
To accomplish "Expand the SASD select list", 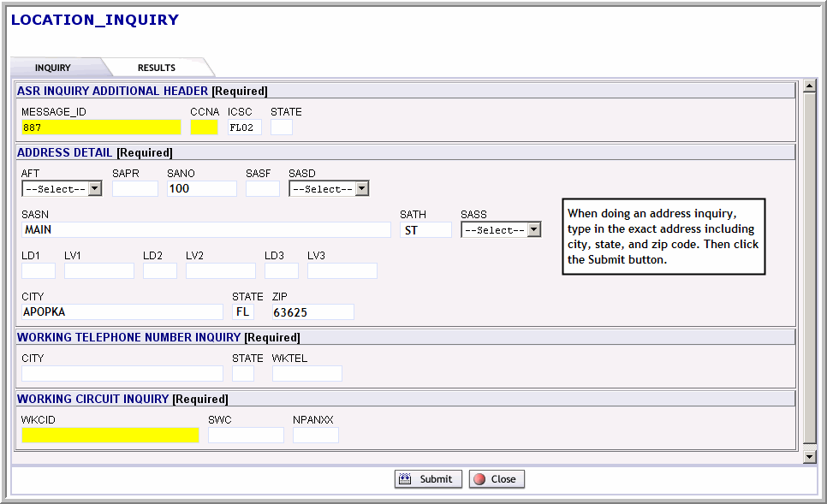I will coord(329,189).
